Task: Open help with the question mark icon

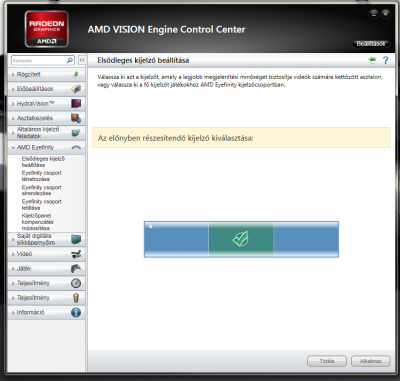Action: [x=385, y=60]
